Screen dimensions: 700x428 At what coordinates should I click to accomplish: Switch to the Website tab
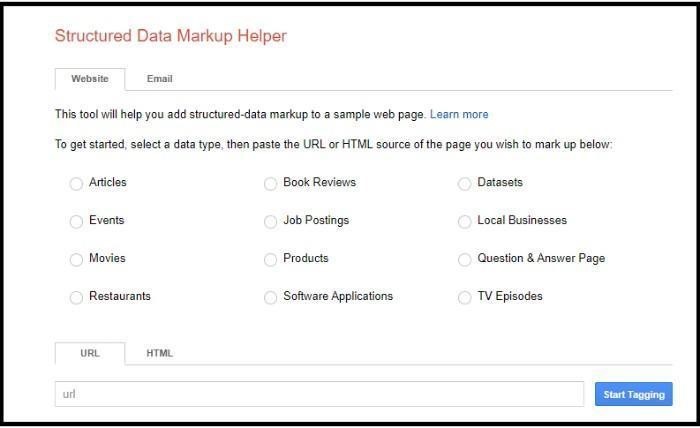[x=90, y=79]
